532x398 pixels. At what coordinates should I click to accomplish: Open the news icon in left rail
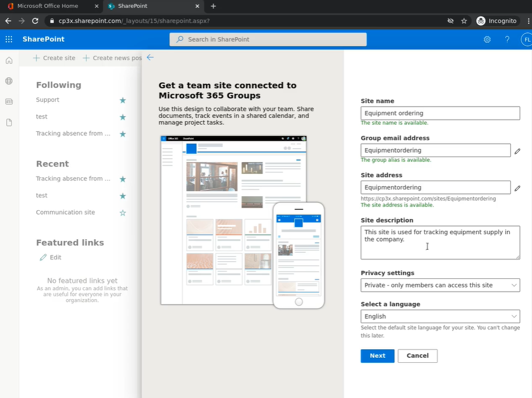click(x=9, y=101)
